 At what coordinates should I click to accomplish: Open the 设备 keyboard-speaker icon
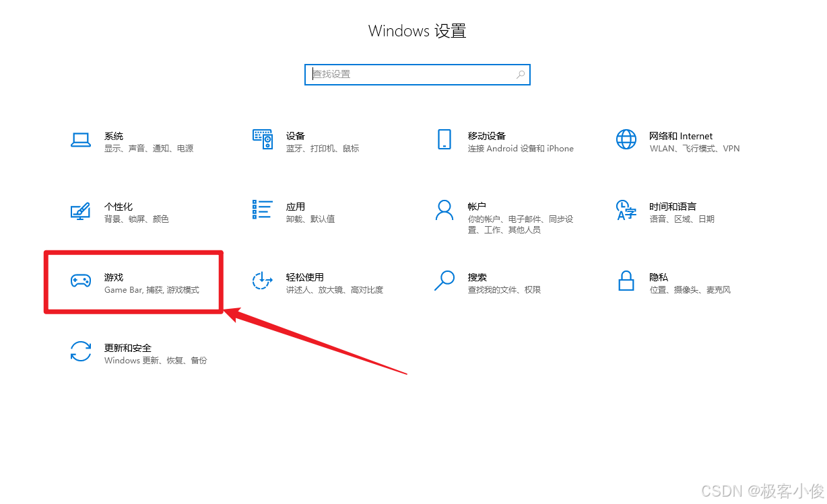263,139
